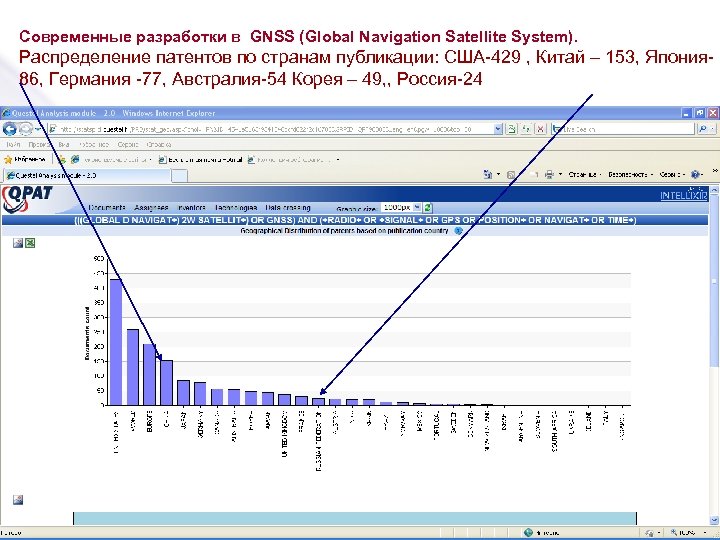Open the Справка menu

pos(158,144)
